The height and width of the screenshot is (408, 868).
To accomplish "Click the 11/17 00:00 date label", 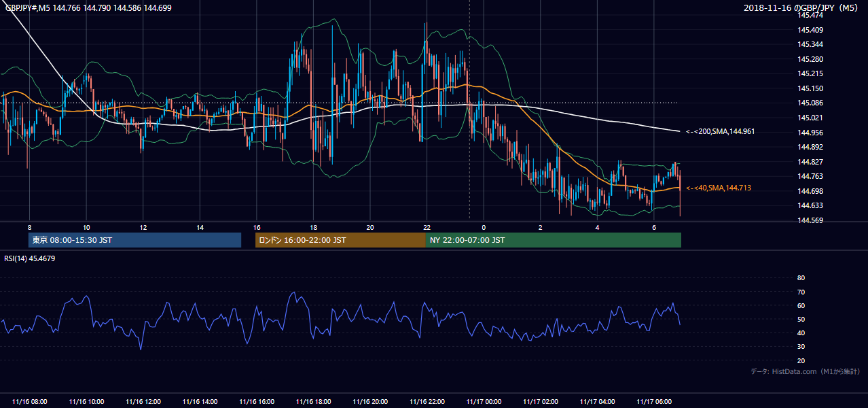I will pos(484,402).
